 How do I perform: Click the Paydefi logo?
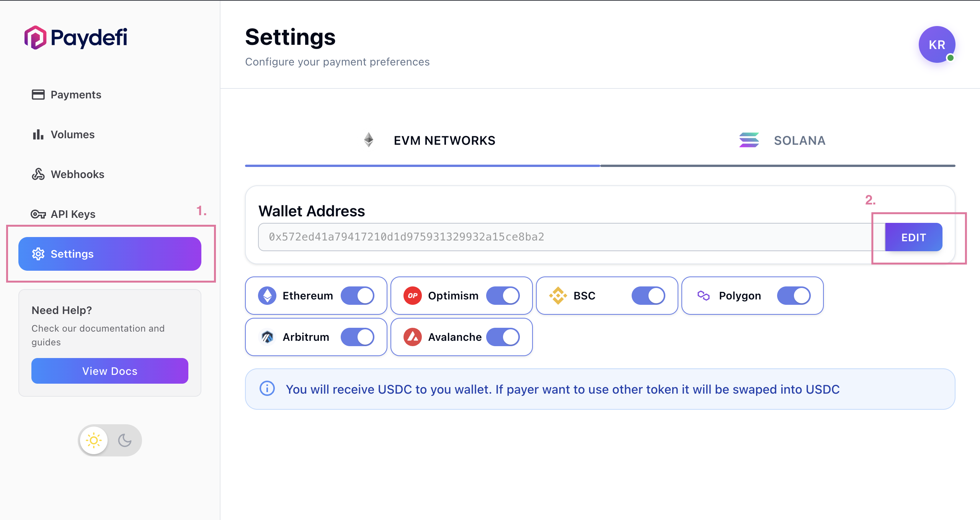tap(75, 38)
